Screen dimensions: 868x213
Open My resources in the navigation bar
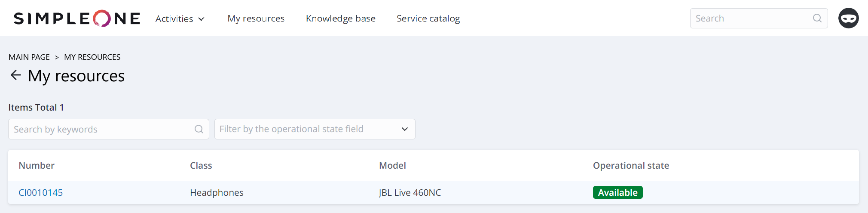pyautogui.click(x=256, y=19)
